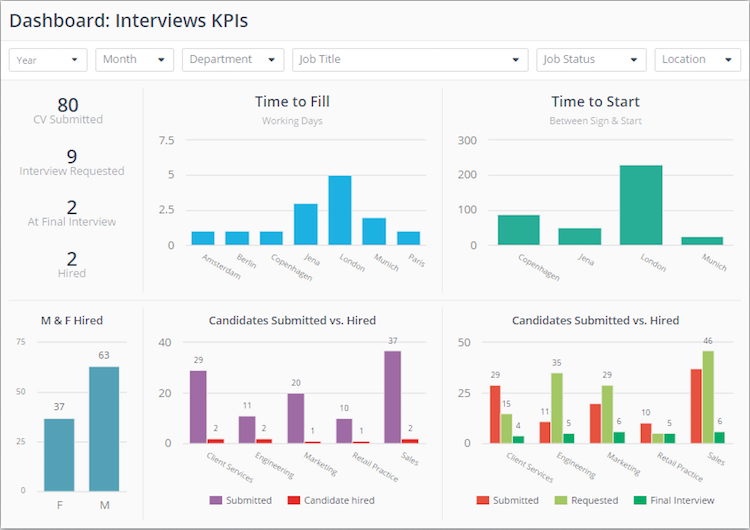This screenshot has height=530, width=750.
Task: Open the Department dropdown filter
Action: coord(233,60)
